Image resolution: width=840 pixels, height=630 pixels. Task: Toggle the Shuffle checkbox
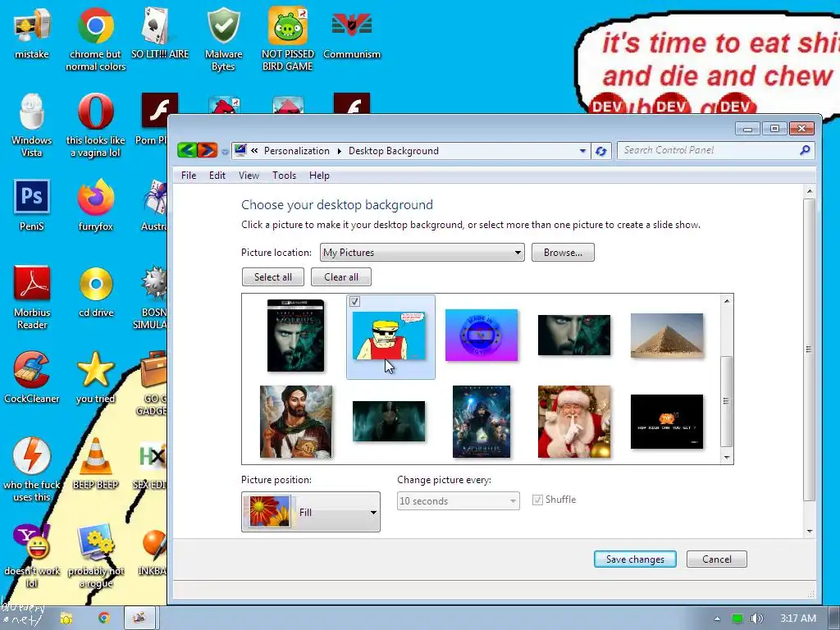[x=537, y=500]
